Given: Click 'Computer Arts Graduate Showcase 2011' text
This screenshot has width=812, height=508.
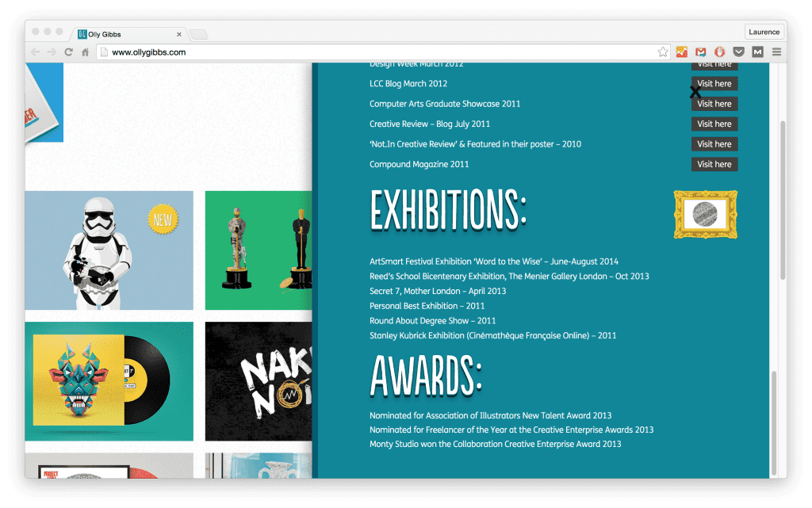Looking at the screenshot, I should pos(445,104).
